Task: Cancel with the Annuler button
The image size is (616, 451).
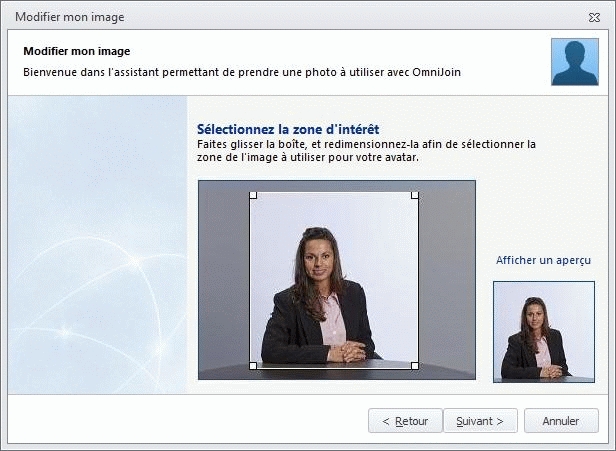Action: (561, 421)
